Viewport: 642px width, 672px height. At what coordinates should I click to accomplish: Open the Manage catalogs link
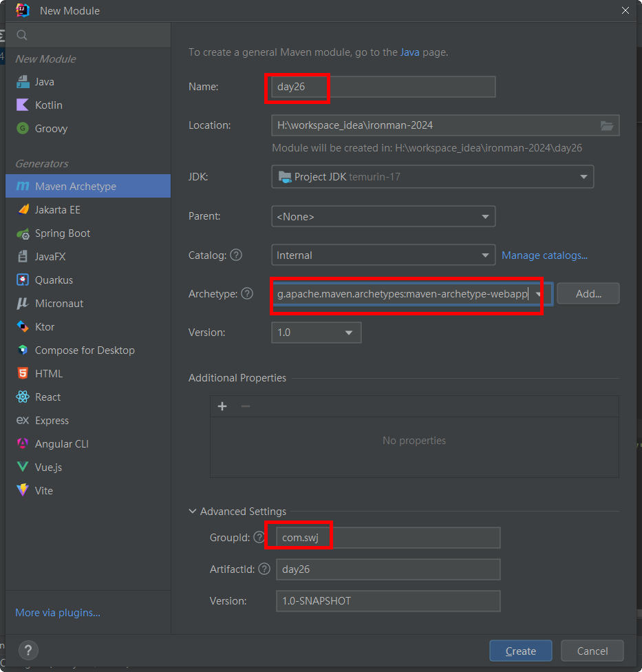coord(544,255)
